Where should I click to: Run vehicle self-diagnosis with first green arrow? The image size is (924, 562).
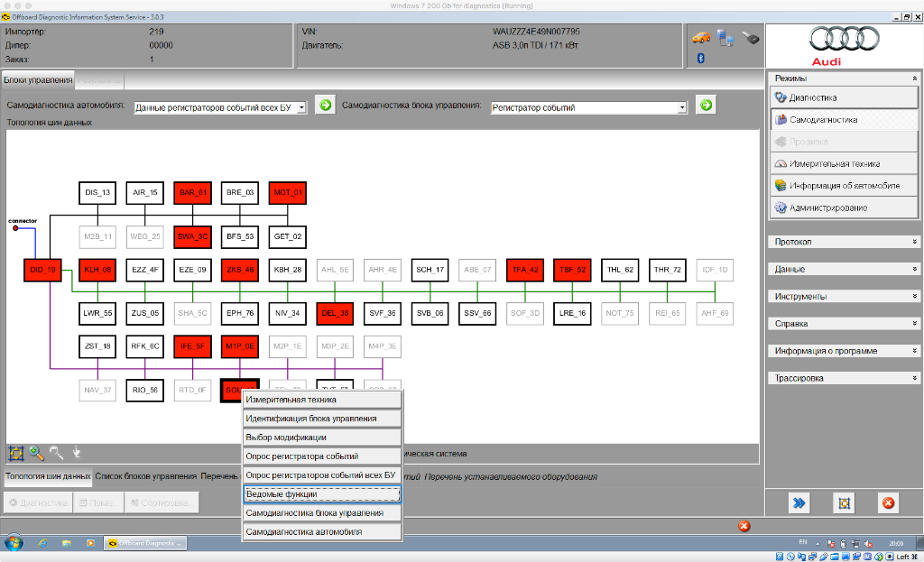click(x=326, y=106)
